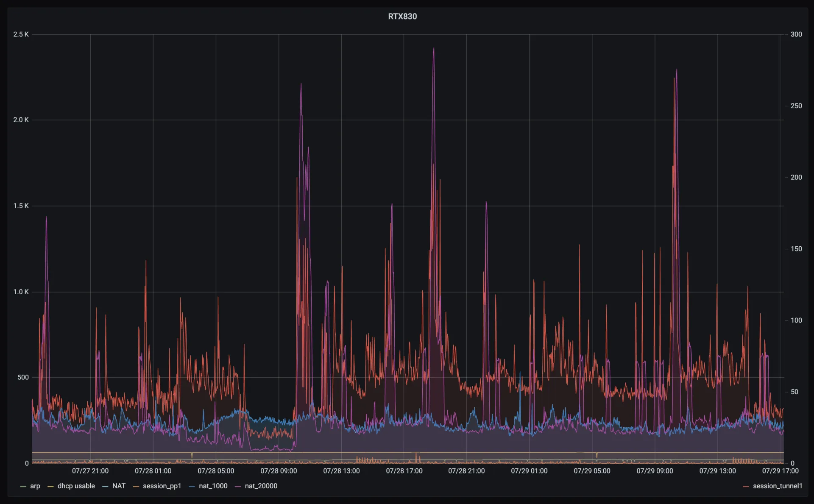
Task: Click the arp legend color marker
Action: pyautogui.click(x=23, y=486)
